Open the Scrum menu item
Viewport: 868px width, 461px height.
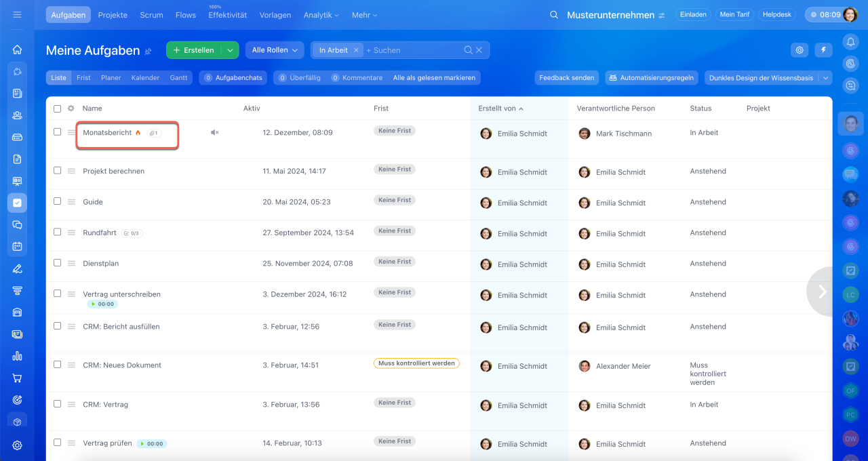(151, 15)
